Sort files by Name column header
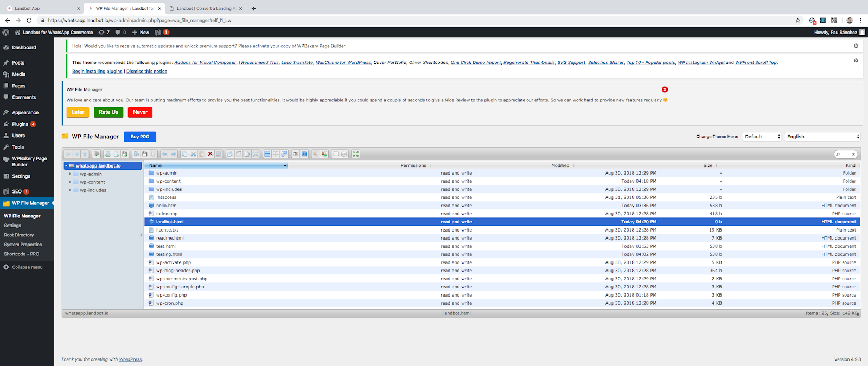This screenshot has height=366, width=868. 216,165
